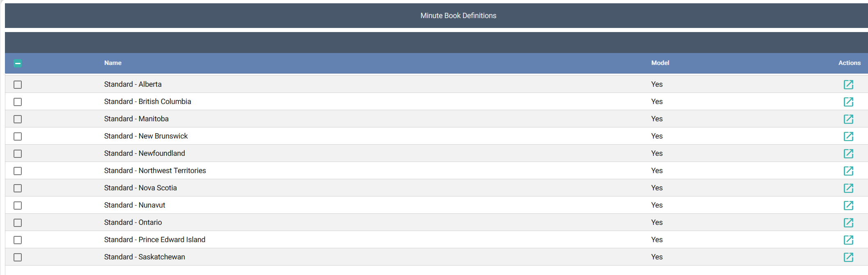The image size is (868, 275).
Task: Toggle the select-all checkbox in header
Action: pos(18,63)
